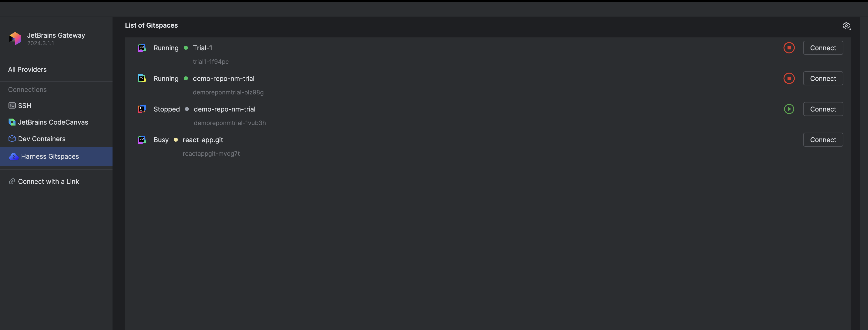
Task: Select Harness Gitspaces provider
Action: [56, 156]
